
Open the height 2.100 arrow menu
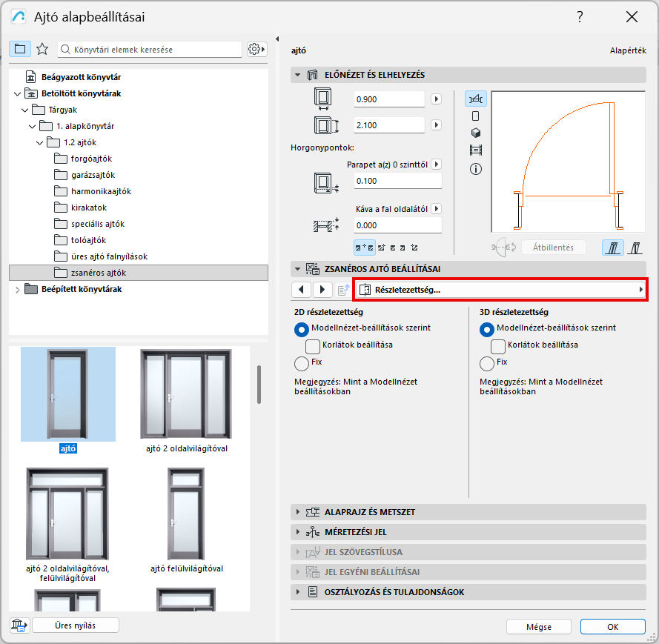(437, 125)
